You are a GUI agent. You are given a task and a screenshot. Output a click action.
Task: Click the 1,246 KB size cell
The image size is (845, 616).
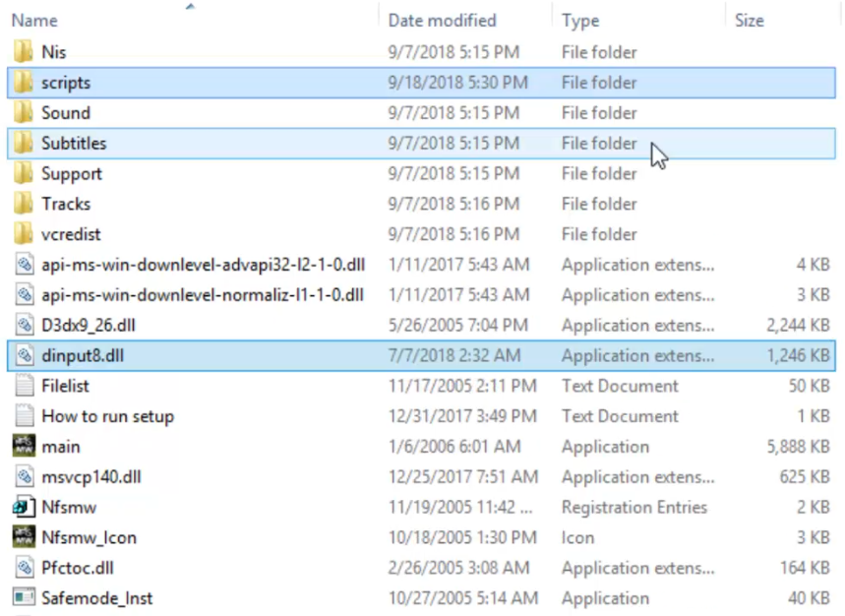[798, 355]
